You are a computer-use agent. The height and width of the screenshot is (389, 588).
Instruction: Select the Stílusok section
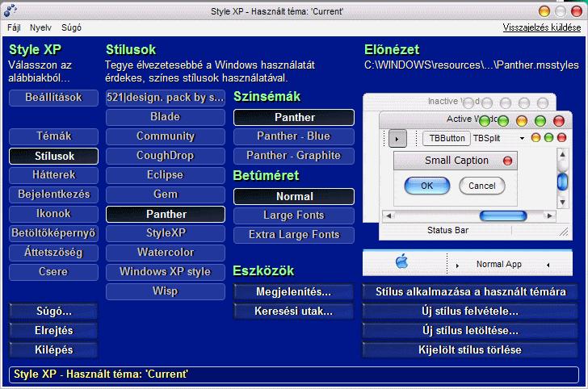tap(53, 156)
